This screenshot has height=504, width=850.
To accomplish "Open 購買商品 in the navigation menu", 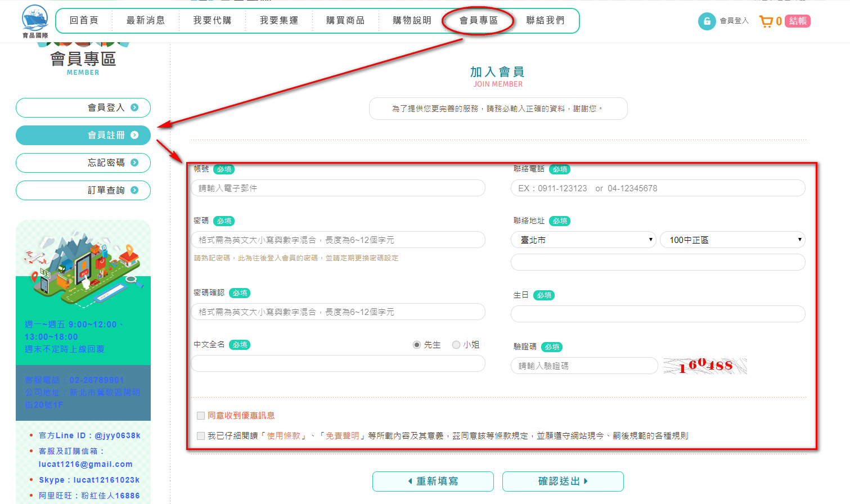I will click(x=345, y=21).
